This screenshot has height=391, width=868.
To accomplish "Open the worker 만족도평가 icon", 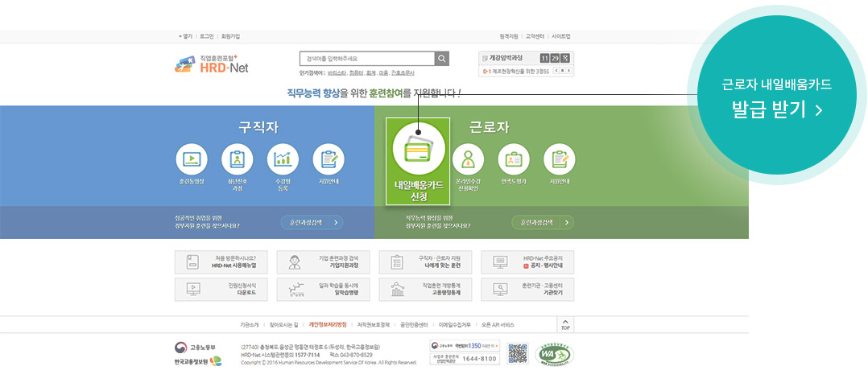I will (514, 159).
